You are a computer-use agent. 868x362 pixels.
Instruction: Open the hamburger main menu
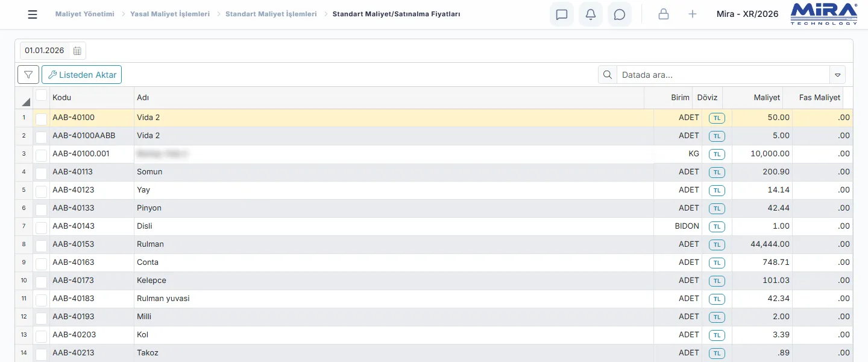[x=33, y=14]
